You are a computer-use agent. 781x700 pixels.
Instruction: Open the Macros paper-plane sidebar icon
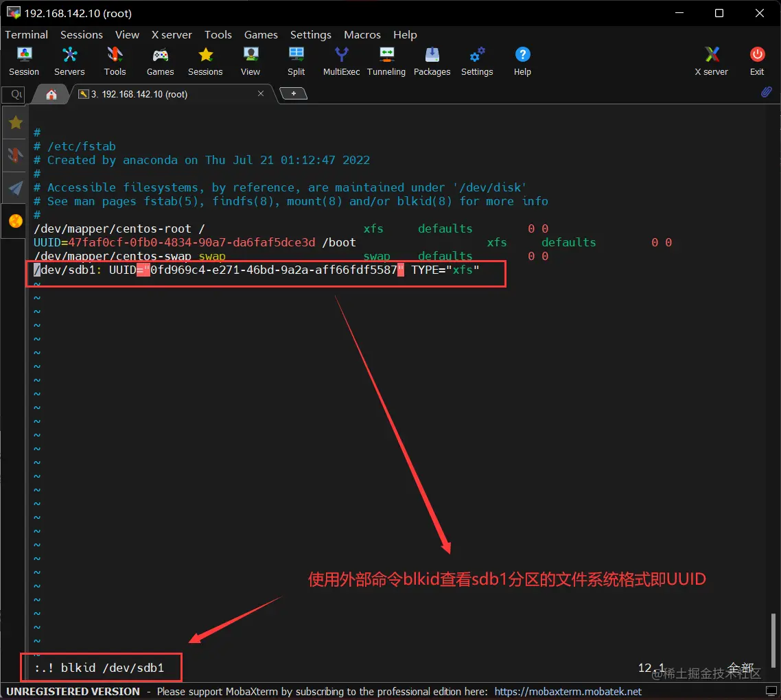pyautogui.click(x=15, y=188)
